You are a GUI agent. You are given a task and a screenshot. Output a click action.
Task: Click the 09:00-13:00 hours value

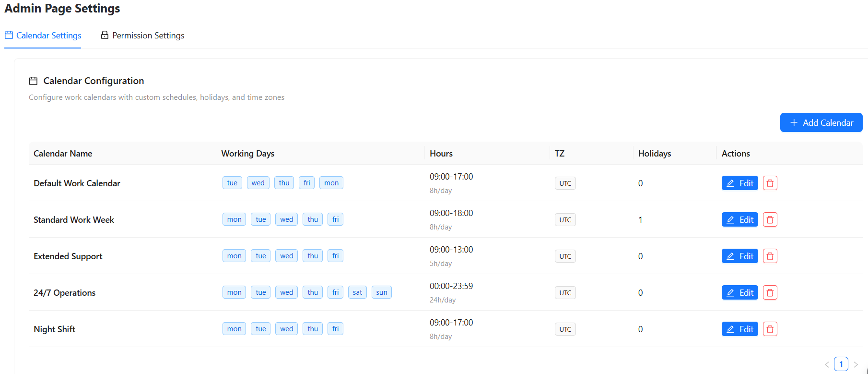[x=451, y=250]
